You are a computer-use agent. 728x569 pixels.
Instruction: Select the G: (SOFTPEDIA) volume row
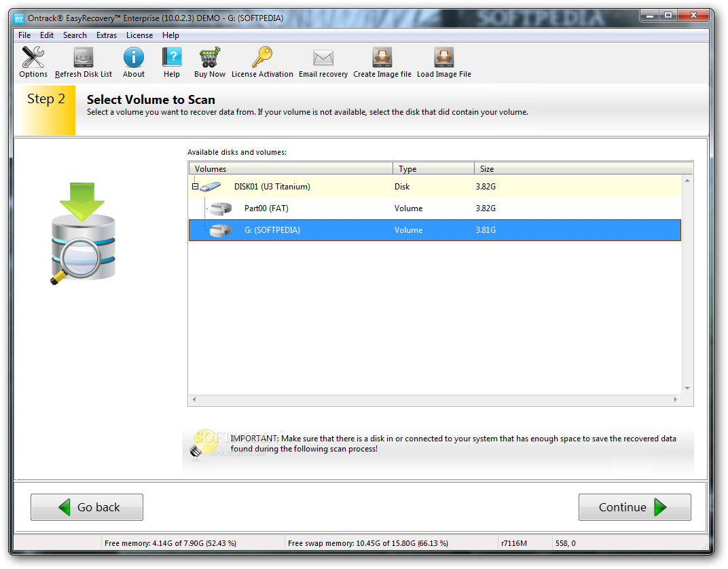[x=435, y=230]
